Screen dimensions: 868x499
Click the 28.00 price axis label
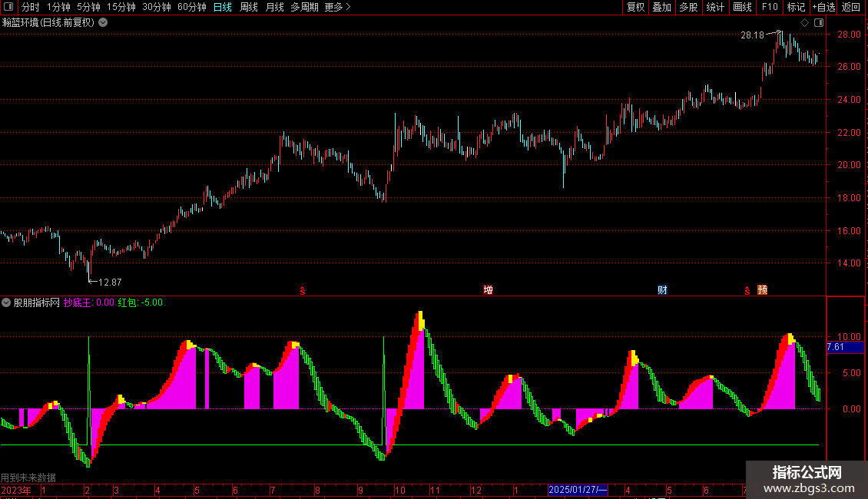point(849,35)
